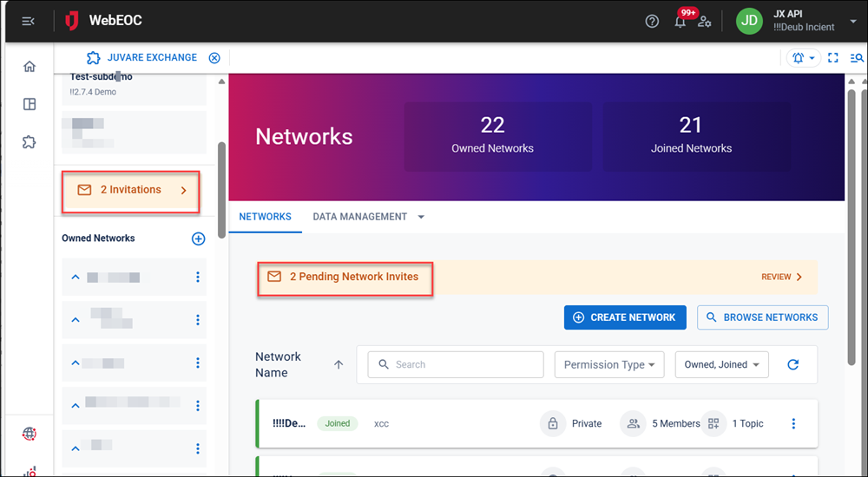Click the main content vertical scrollbar
868x477 pixels.
click(x=852, y=227)
